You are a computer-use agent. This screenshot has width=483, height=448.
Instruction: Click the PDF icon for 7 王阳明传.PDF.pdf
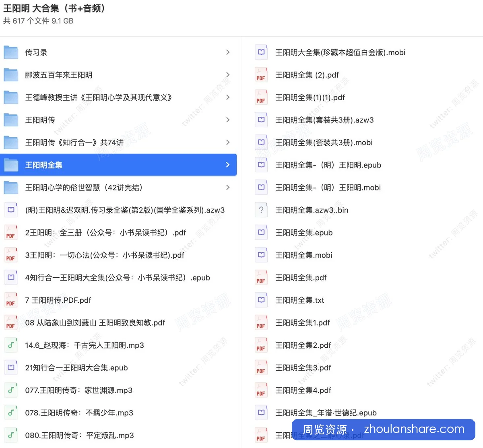pyautogui.click(x=11, y=300)
